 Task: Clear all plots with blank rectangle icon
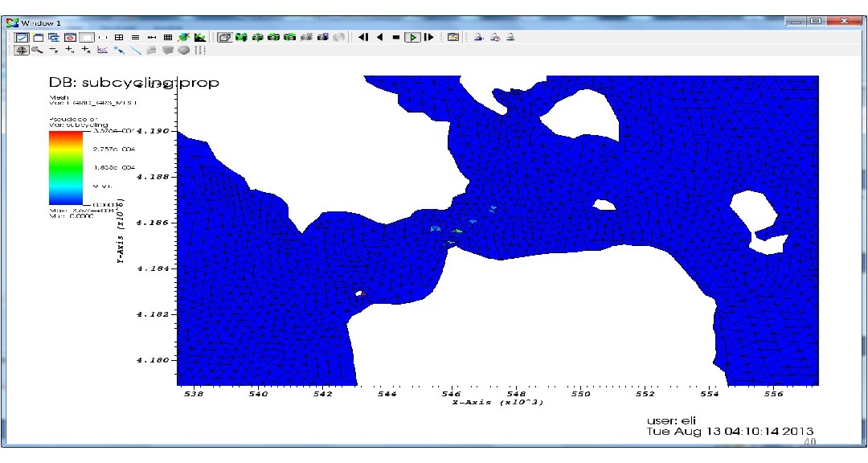click(x=86, y=38)
